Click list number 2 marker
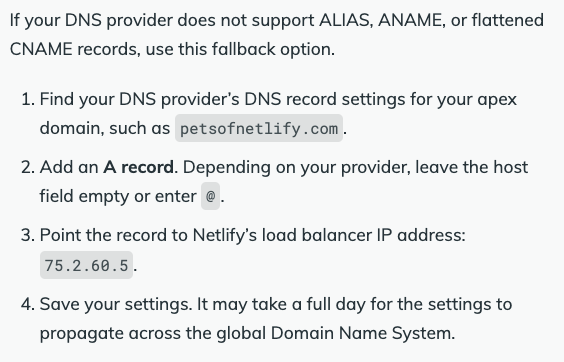The height and width of the screenshot is (362, 564). (28, 167)
